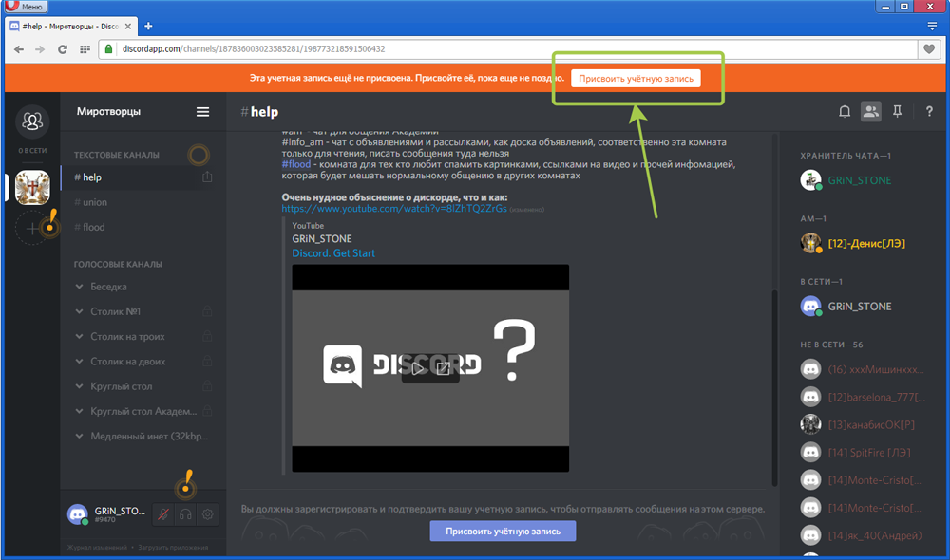Image resolution: width=950 pixels, height=560 pixels.
Task: Select member [12]-Денис[ЛЭ]
Action: tap(866, 243)
